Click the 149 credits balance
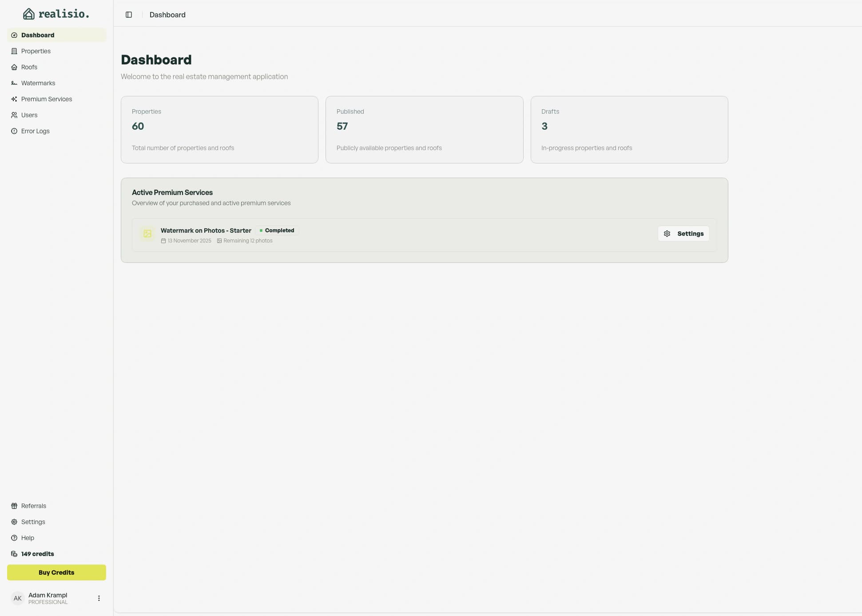Viewport: 862px width, 616px height. (37, 554)
